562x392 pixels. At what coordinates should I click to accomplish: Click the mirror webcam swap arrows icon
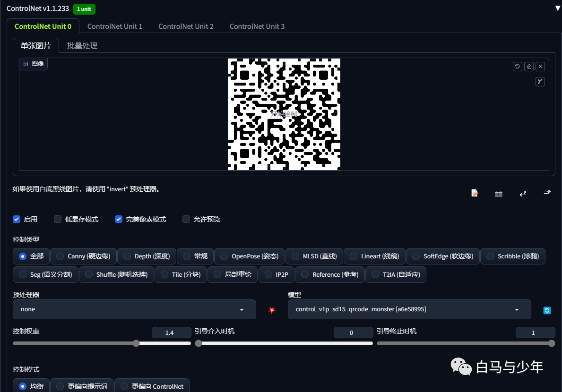click(523, 193)
